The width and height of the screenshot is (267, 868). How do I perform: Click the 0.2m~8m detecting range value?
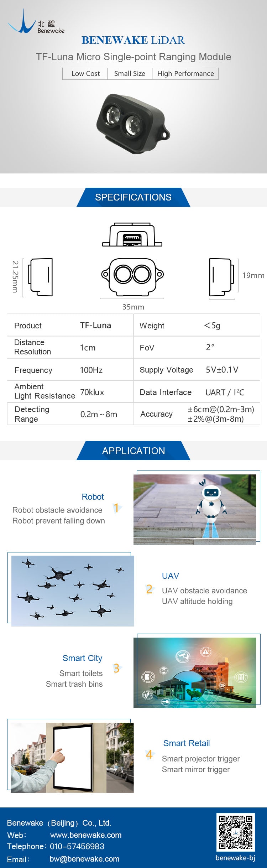[x=99, y=414]
